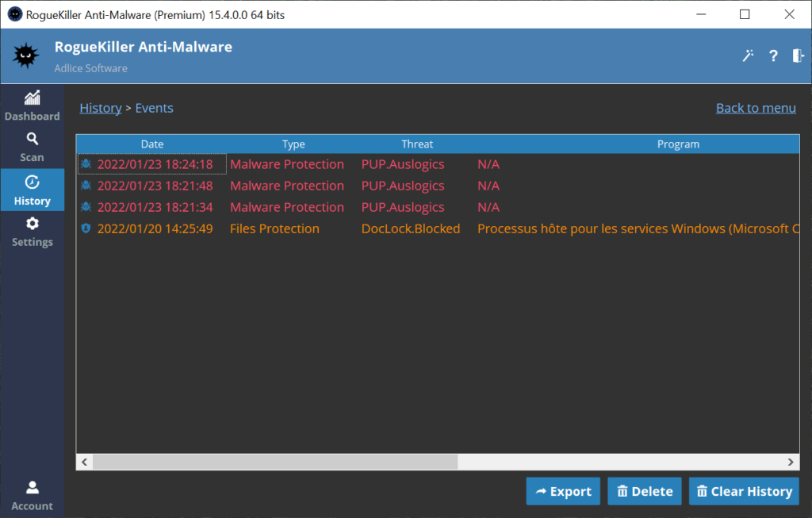Click the Clear History button

(x=744, y=491)
